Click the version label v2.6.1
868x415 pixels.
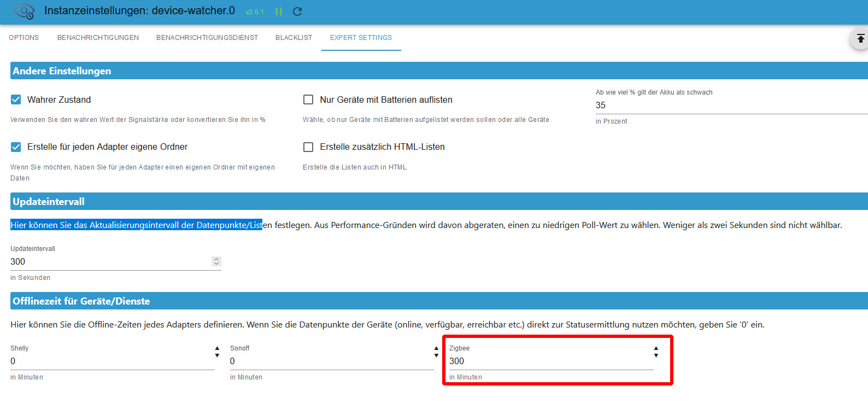[x=255, y=12]
